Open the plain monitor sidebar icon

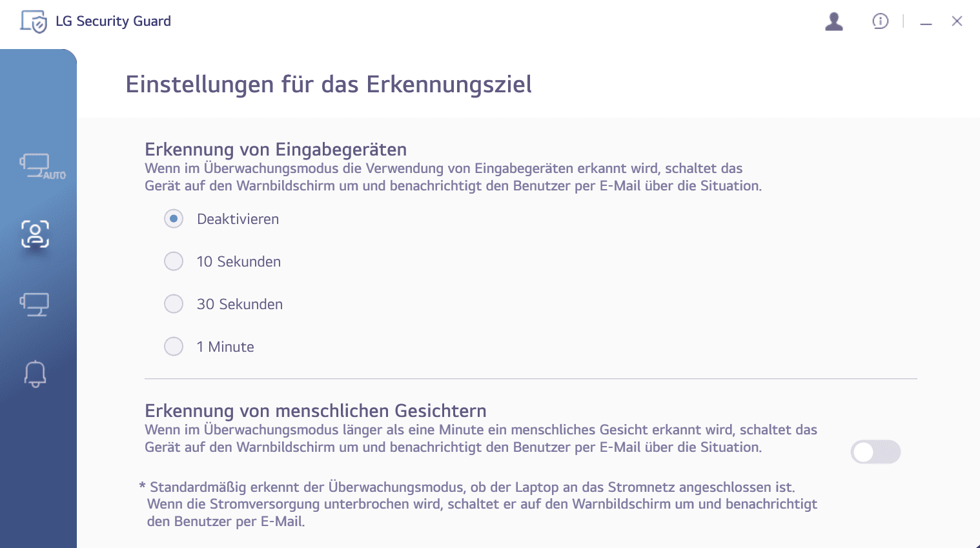tap(35, 304)
